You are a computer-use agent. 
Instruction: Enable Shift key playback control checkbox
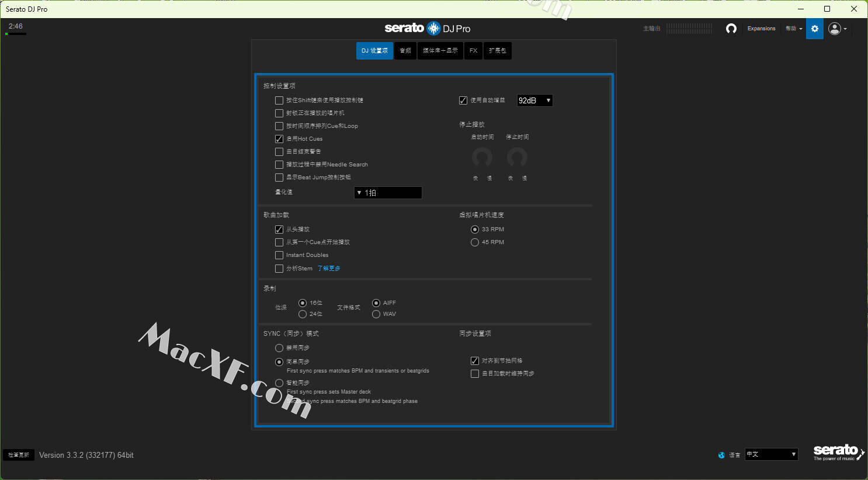[279, 100]
